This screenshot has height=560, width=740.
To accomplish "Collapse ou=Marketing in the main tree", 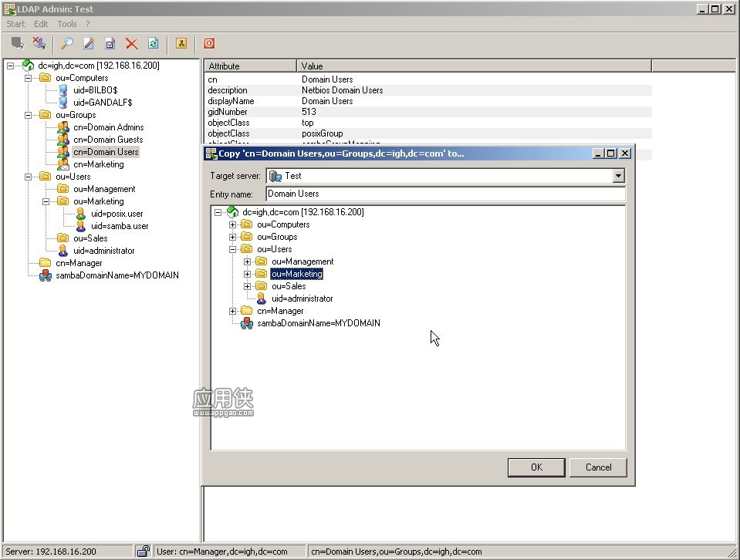I will pos(46,201).
